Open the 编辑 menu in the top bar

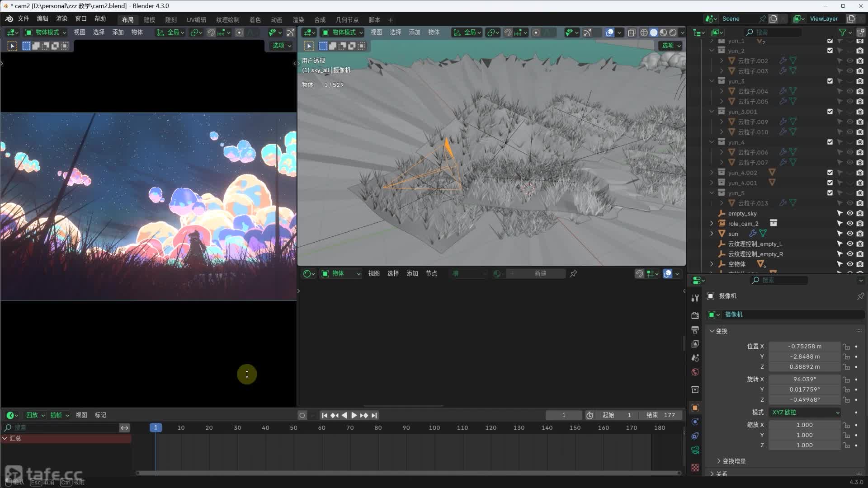(42, 19)
